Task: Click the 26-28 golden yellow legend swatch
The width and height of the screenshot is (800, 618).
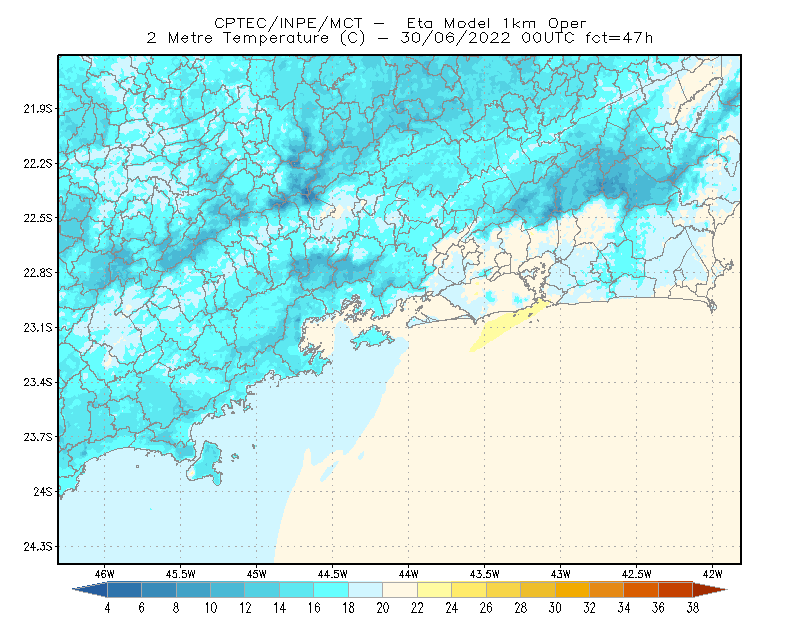Action: point(503,590)
